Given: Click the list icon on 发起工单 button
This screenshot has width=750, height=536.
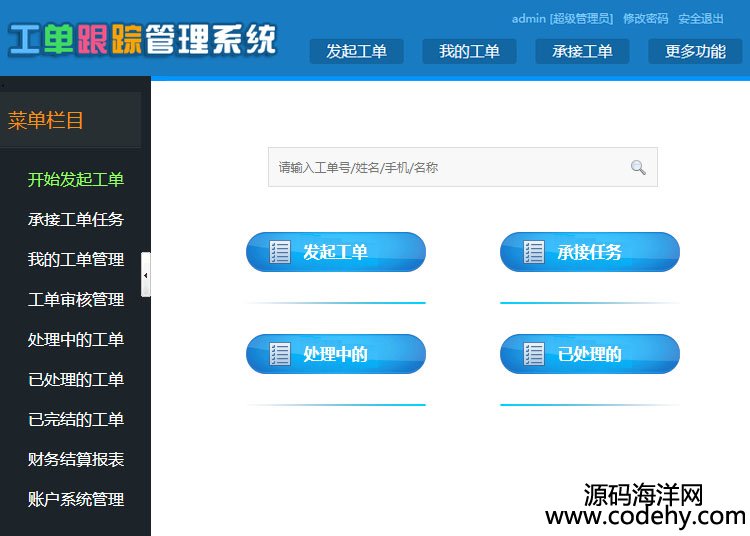Looking at the screenshot, I should [280, 252].
